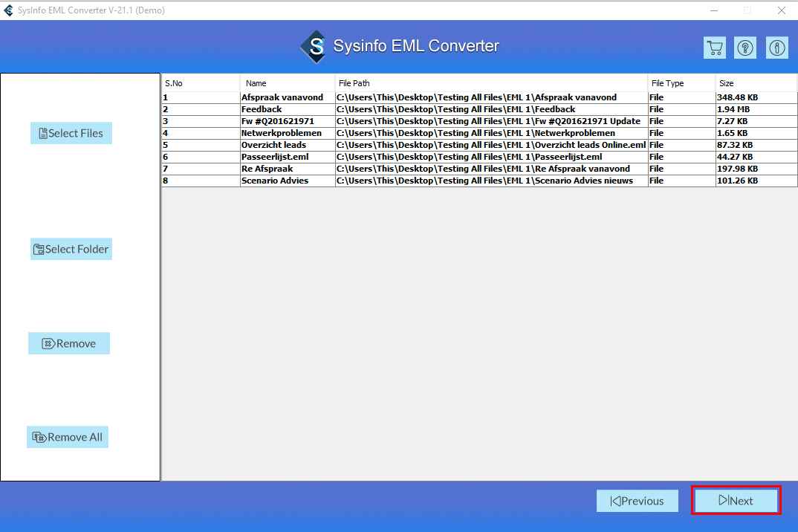Open the shopping cart purchase icon
This screenshot has height=532, width=798.
(715, 48)
